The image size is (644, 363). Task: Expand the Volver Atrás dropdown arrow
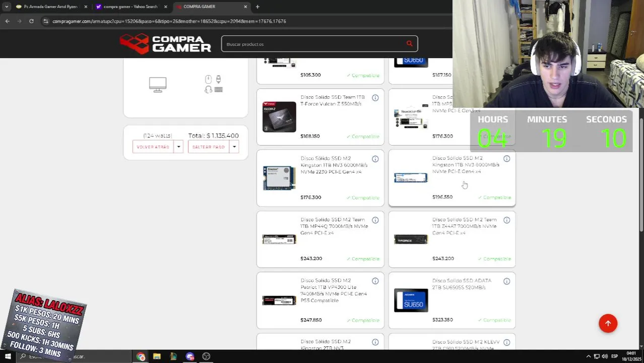point(178,147)
